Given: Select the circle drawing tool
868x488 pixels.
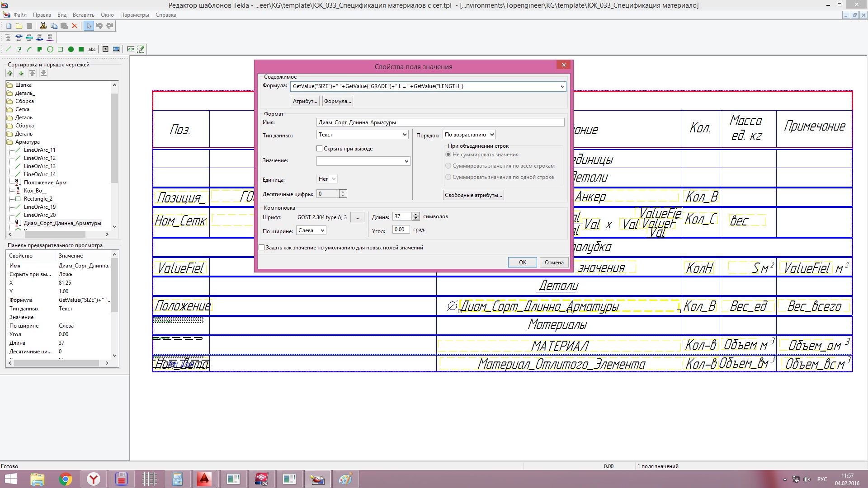Looking at the screenshot, I should pos(50,49).
